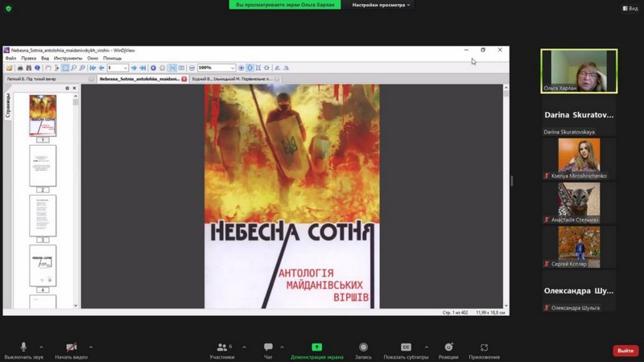Click the Open file folder icon in WinDjView
Viewport: 644px width, 362px height.
[9, 68]
